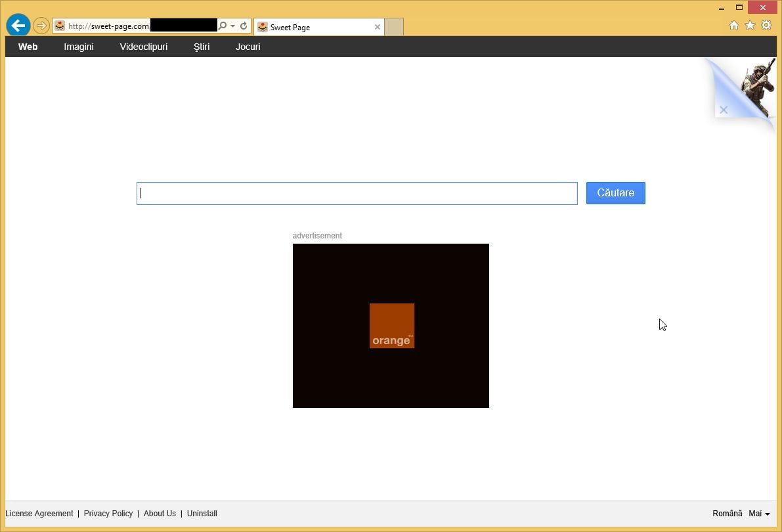This screenshot has width=782, height=532.
Task: Refresh the page with the reload icon
Action: [244, 26]
